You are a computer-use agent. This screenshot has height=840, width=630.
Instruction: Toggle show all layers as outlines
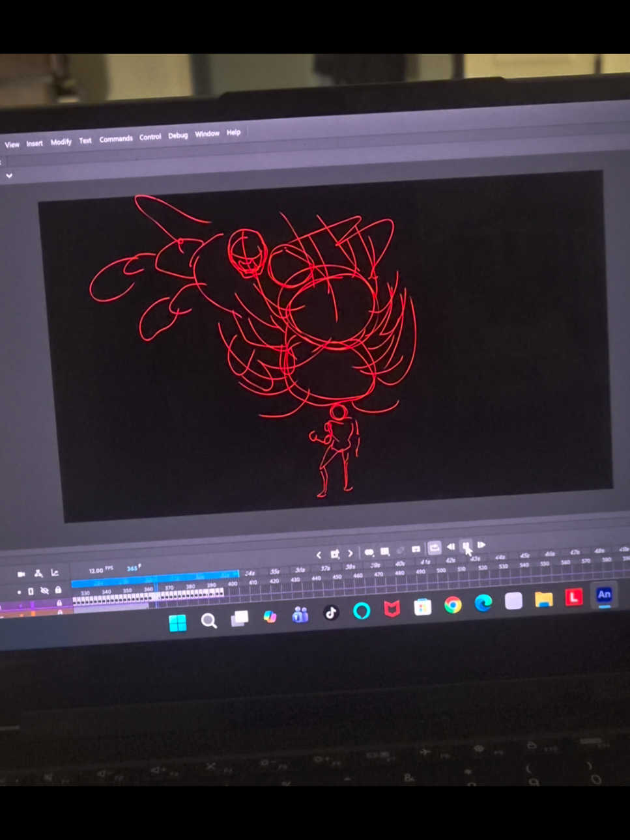click(x=31, y=591)
